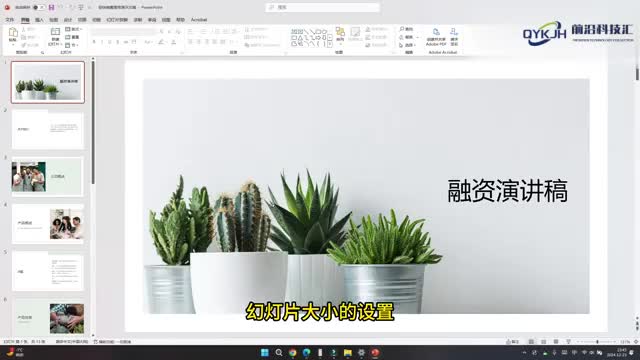This screenshot has height=360, width=640.
Task: Click the Shape Effects button
Action: (x=376, y=45)
